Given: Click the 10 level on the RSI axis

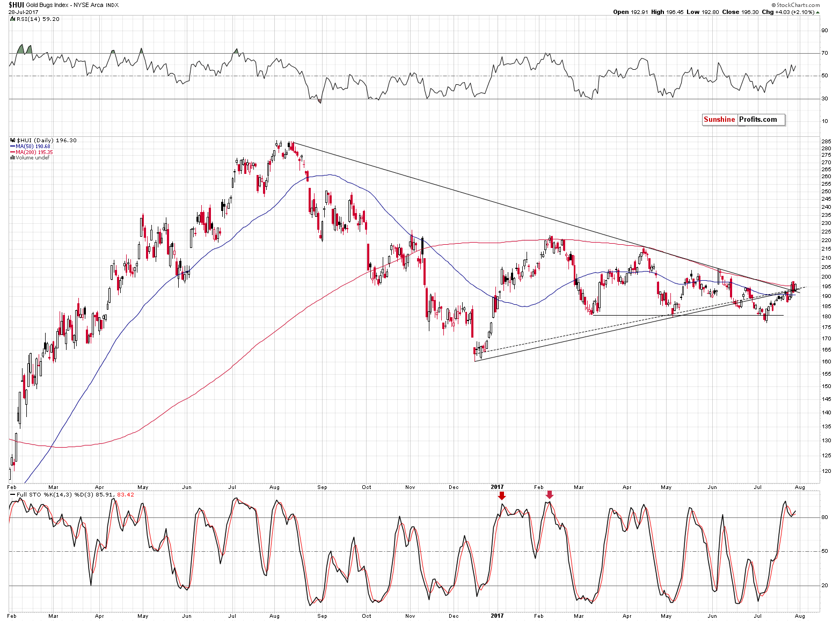Looking at the screenshot, I should [824, 121].
